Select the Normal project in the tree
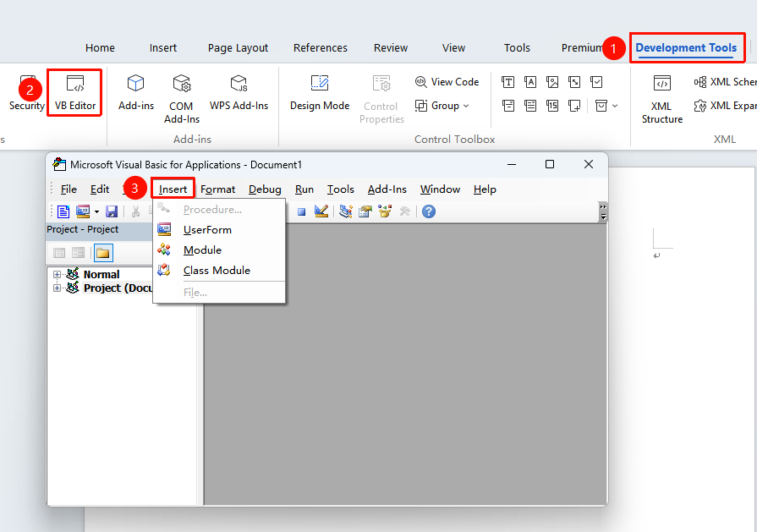This screenshot has height=532, width=757. click(101, 274)
